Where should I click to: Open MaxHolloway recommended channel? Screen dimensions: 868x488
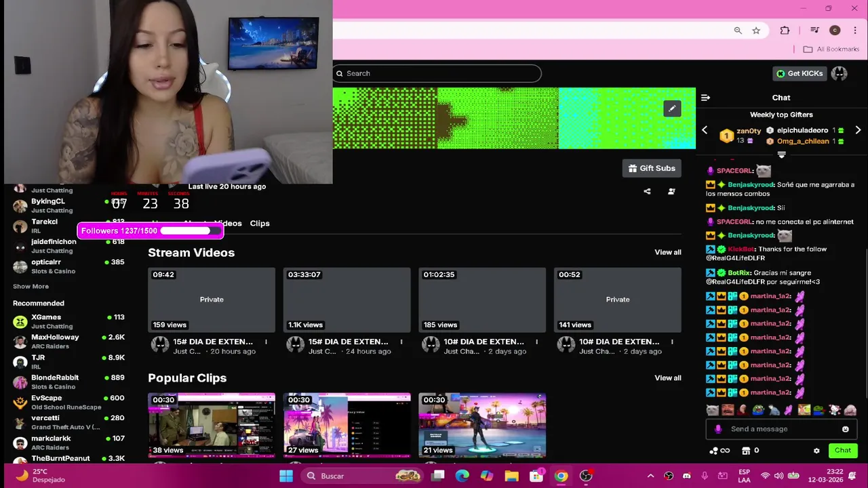coord(69,342)
